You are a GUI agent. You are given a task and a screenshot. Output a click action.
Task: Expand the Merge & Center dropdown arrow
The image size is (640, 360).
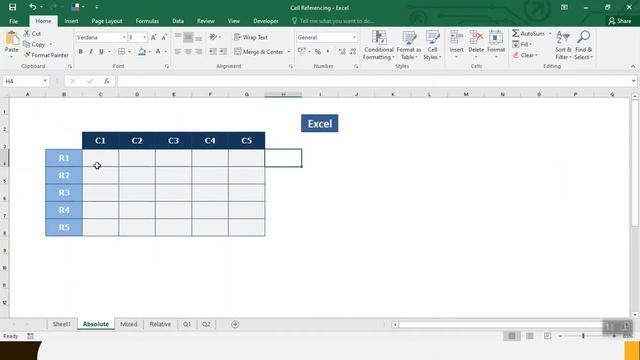[289, 52]
